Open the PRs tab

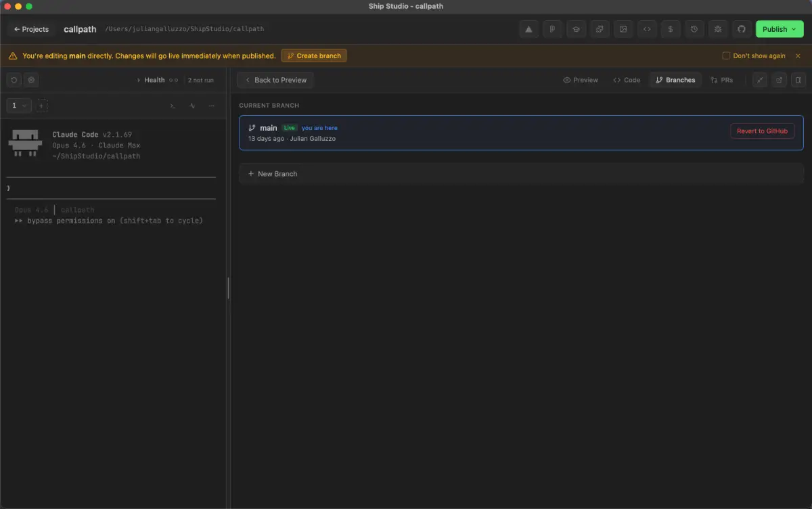722,80
